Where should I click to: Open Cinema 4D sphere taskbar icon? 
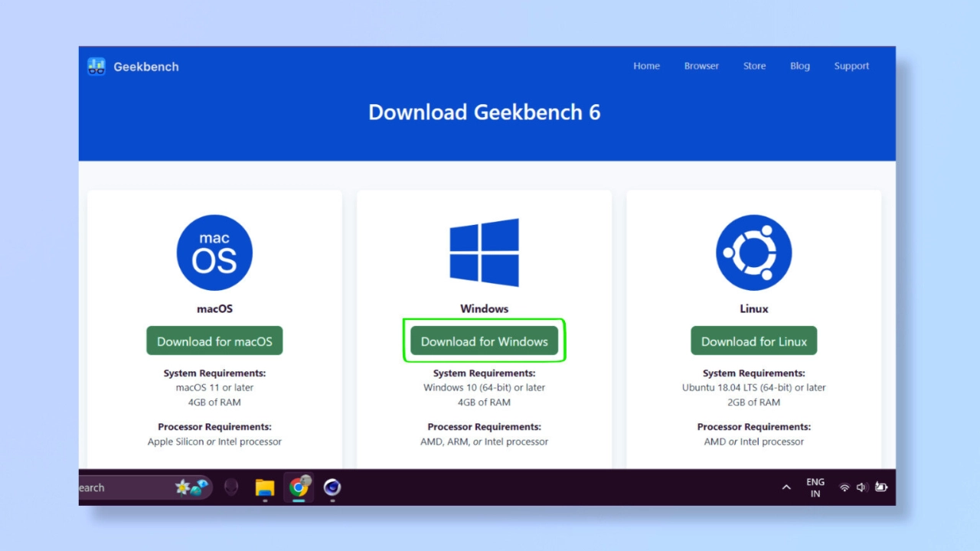(x=332, y=487)
